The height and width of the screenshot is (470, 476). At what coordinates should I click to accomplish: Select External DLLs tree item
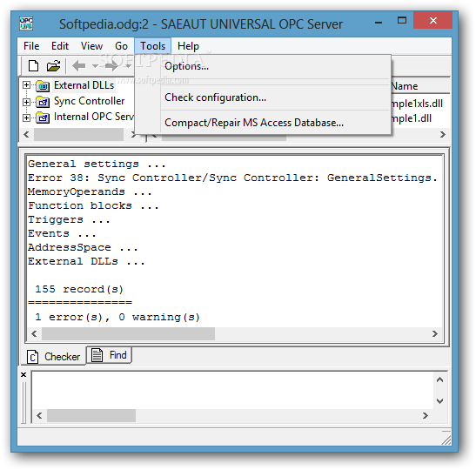click(84, 85)
